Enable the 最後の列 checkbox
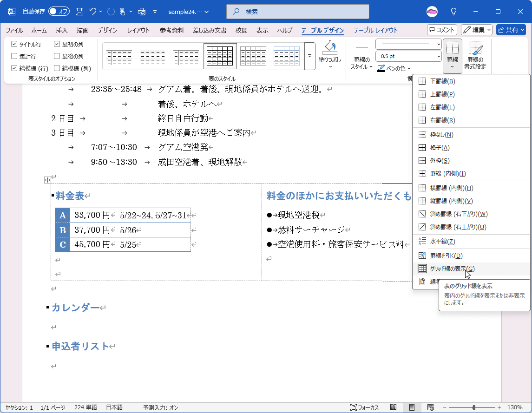Viewport: 532px width, 413px height. tap(57, 56)
